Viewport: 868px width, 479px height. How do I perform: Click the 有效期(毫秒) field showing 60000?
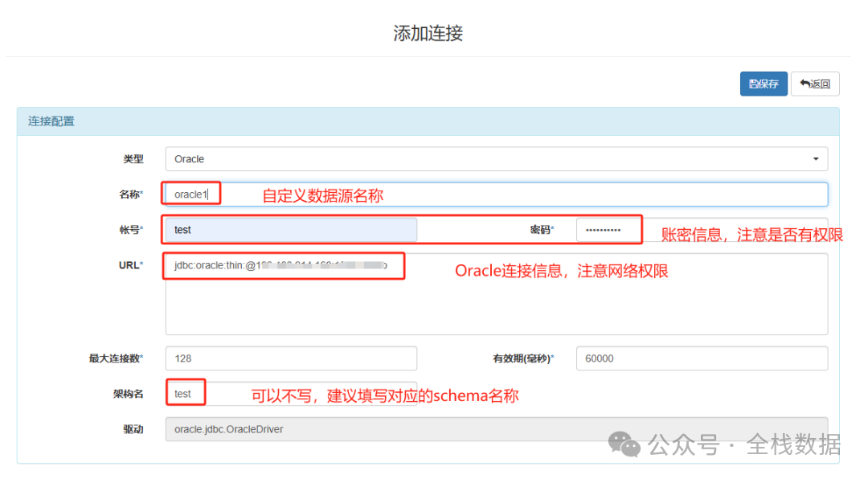coord(701,358)
